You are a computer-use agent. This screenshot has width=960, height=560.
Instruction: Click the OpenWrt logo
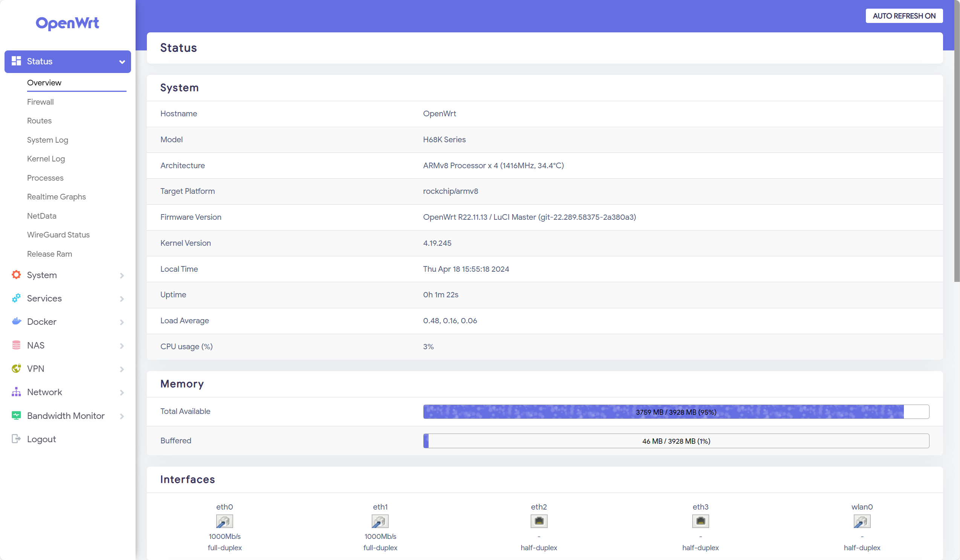[x=67, y=23]
